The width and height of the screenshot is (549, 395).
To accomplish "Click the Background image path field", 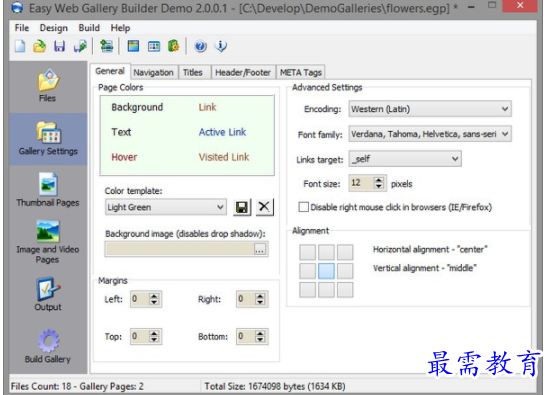I will pyautogui.click(x=179, y=249).
